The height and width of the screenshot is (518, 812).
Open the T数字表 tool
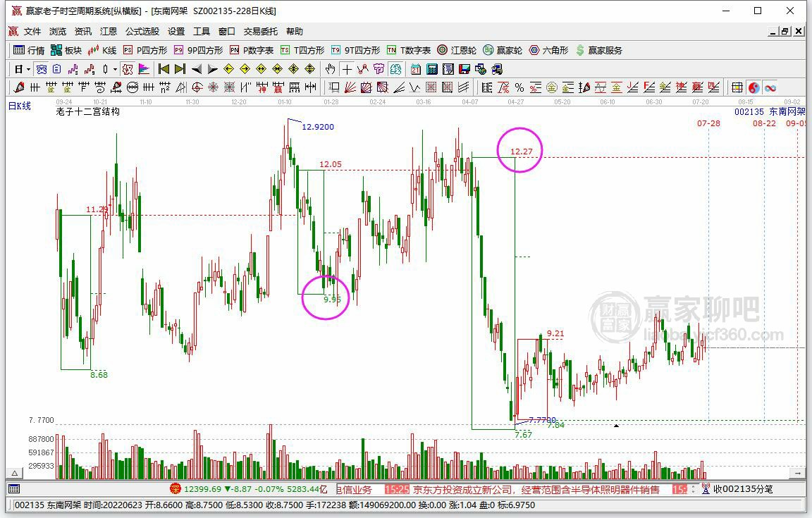409,50
